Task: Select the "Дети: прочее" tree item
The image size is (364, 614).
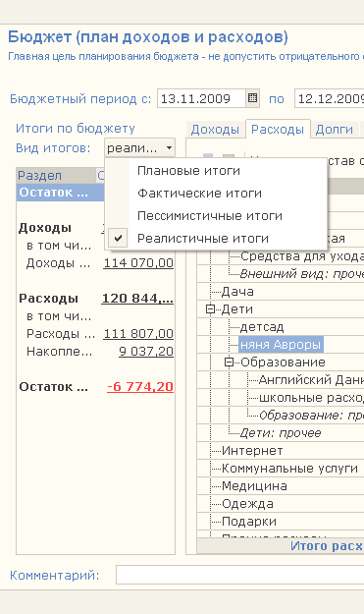Action: pyautogui.click(x=281, y=432)
